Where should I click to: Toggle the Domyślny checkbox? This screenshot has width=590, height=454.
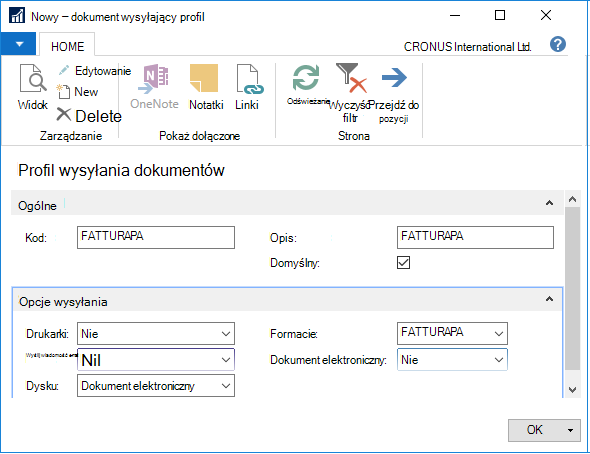pyautogui.click(x=403, y=263)
